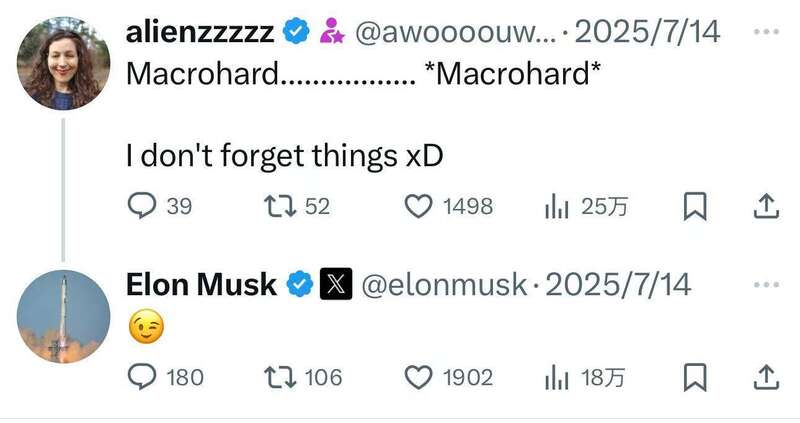Open Elon Musk's rocket profile picture

[x=64, y=317]
